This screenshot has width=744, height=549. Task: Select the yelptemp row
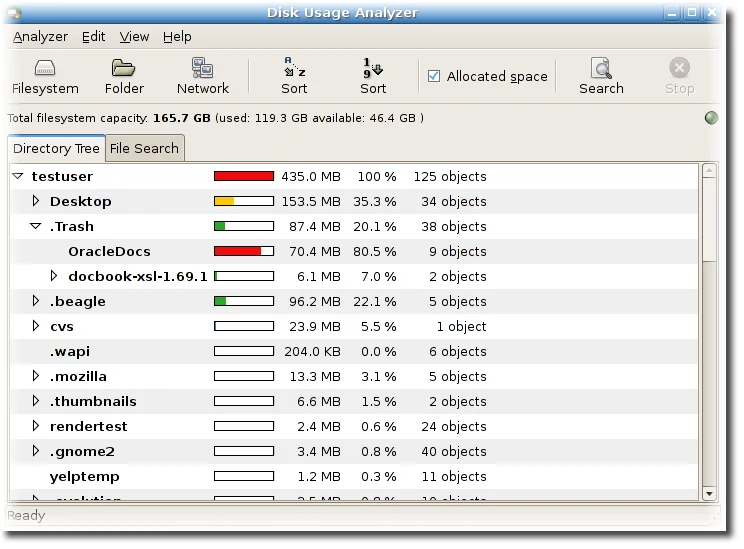coord(354,476)
